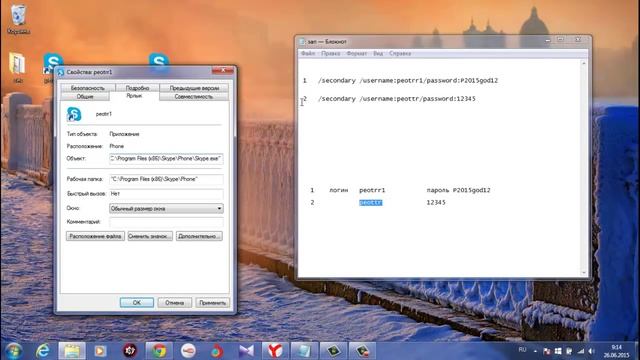Viewport: 640px width, 360px height.
Task: Open the Файл menu in Notepad
Action: tap(308, 53)
